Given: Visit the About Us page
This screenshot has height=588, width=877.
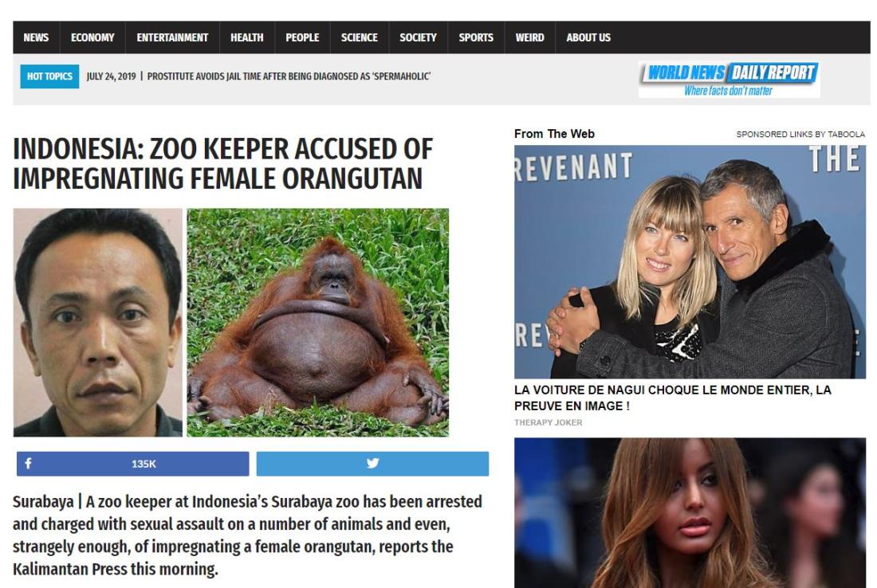Looking at the screenshot, I should click(x=588, y=37).
